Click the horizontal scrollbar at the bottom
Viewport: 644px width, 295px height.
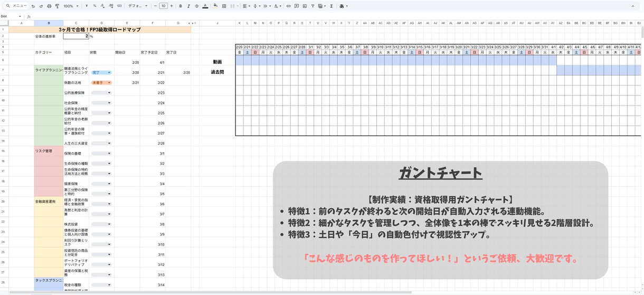coord(211,292)
